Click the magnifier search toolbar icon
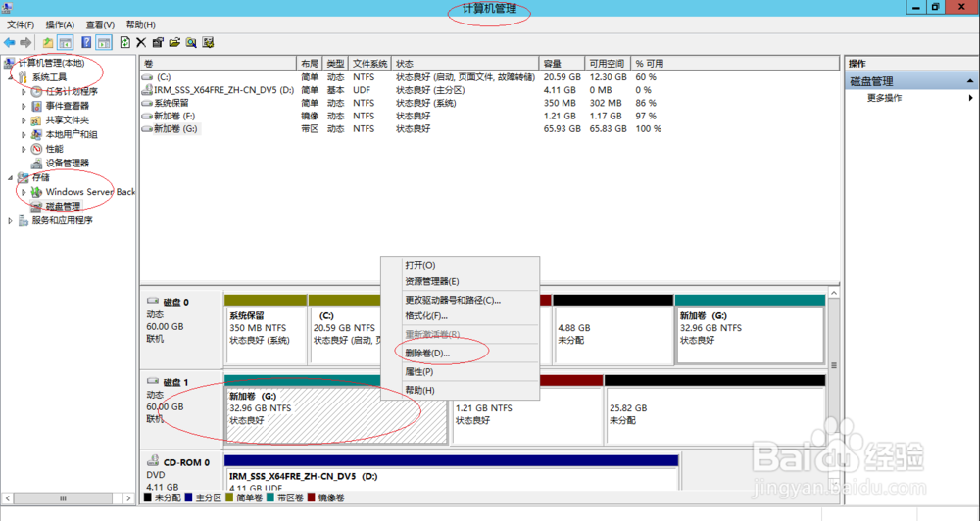 point(191,42)
